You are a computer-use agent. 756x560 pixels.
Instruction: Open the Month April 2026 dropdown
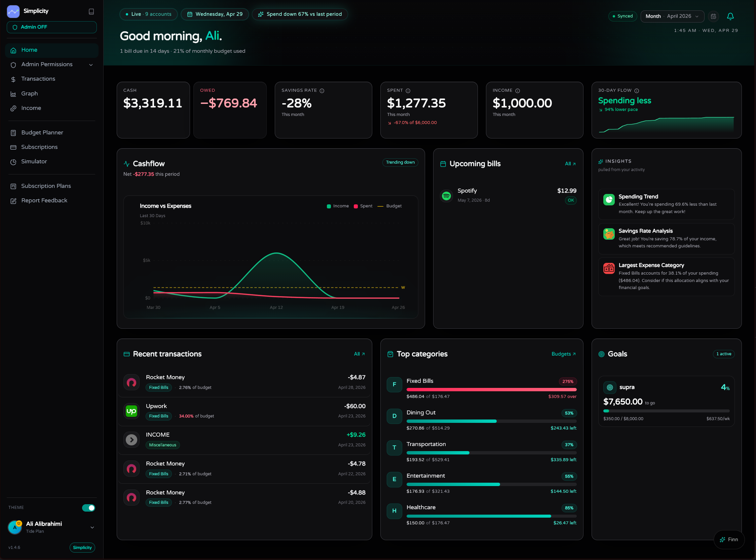coord(672,16)
